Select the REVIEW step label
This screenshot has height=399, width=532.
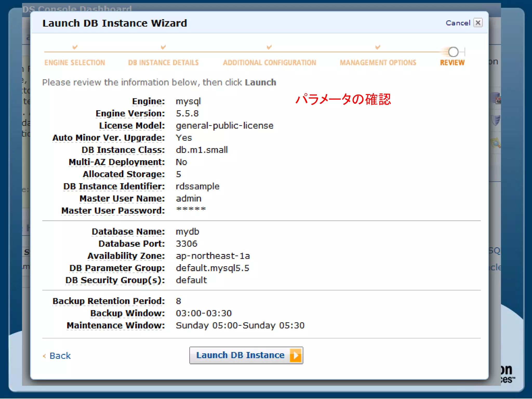point(452,63)
